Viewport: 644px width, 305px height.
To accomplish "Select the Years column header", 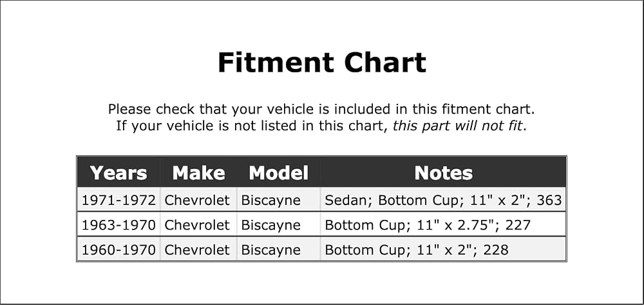I will click(x=118, y=173).
